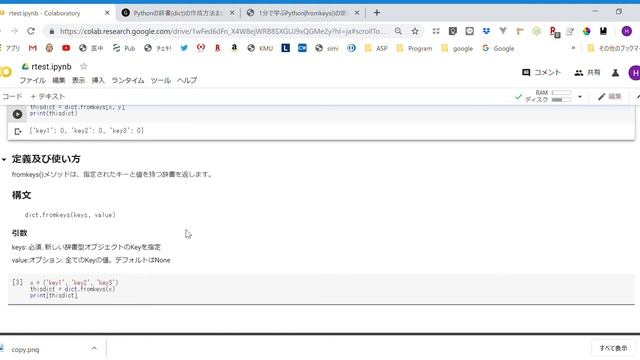The width and height of the screenshot is (640, 360).
Task: Open the Rakuten R bookmark icon
Action: point(218,48)
